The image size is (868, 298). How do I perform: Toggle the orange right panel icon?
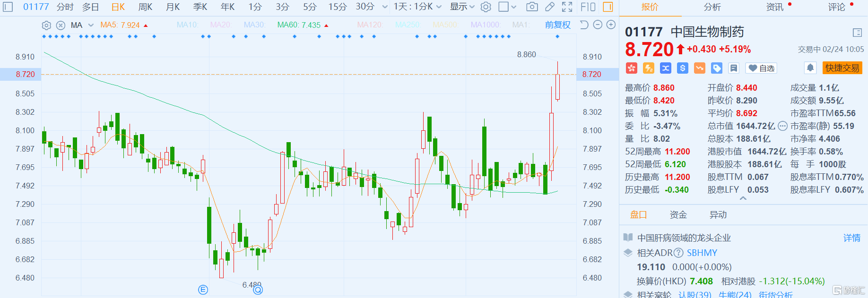(x=608, y=7)
